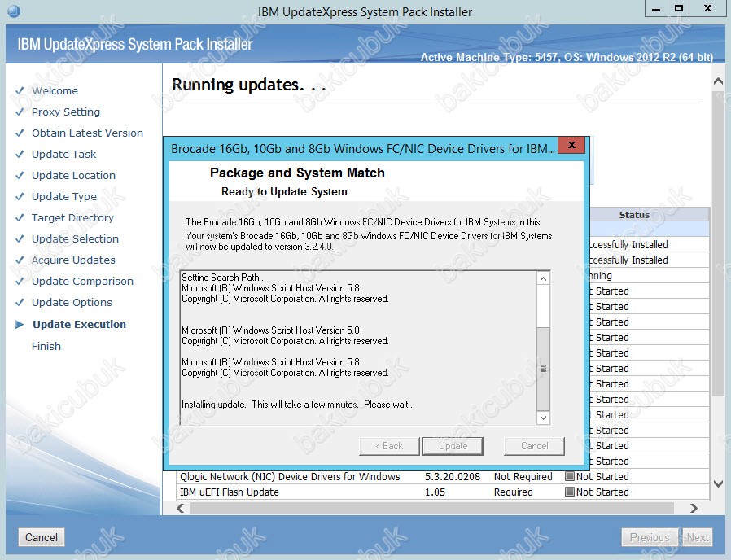Click the version cell "5.3.20.0208"
Screen dimensions: 731x560
(453, 476)
